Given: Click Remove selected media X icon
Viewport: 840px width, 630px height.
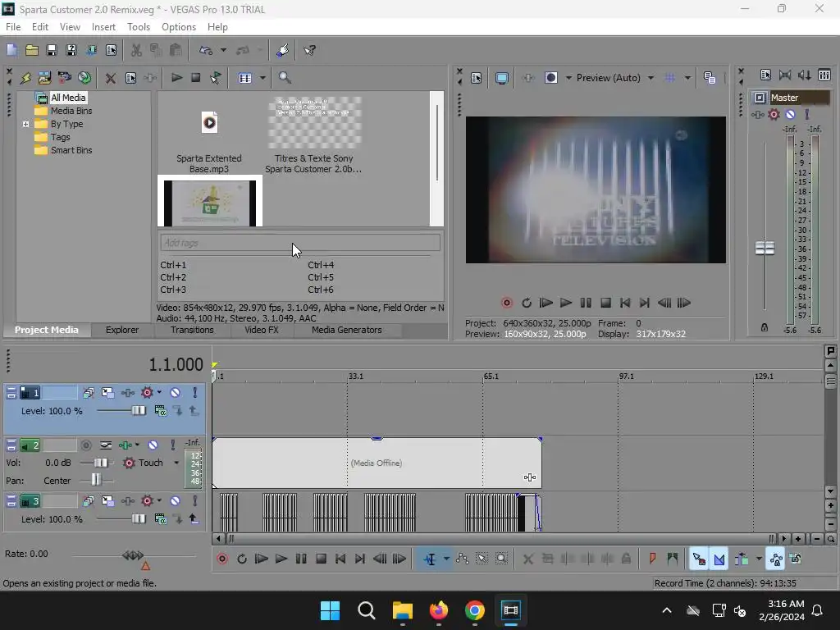Looking at the screenshot, I should pos(111,78).
